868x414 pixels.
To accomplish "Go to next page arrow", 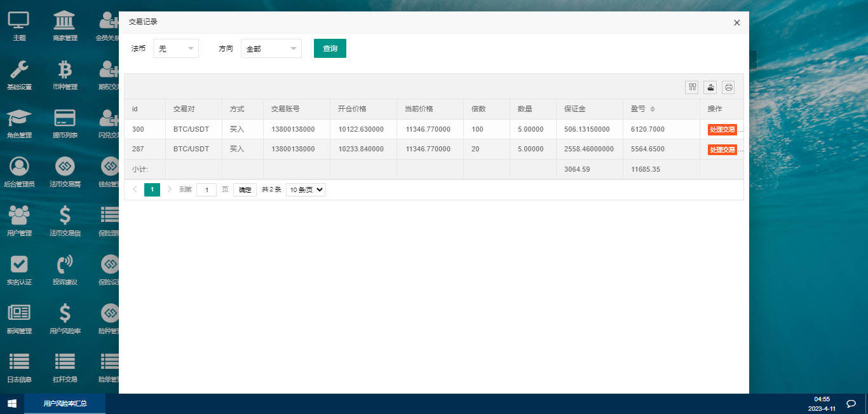I will (169, 189).
